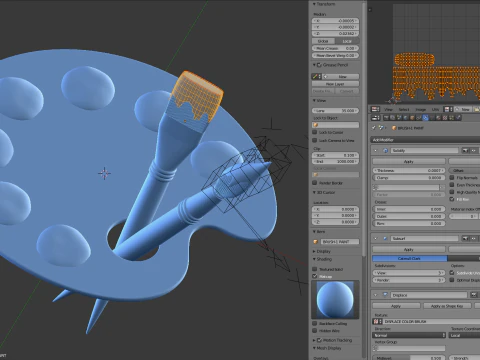Collapse the Shading panel

point(314,259)
